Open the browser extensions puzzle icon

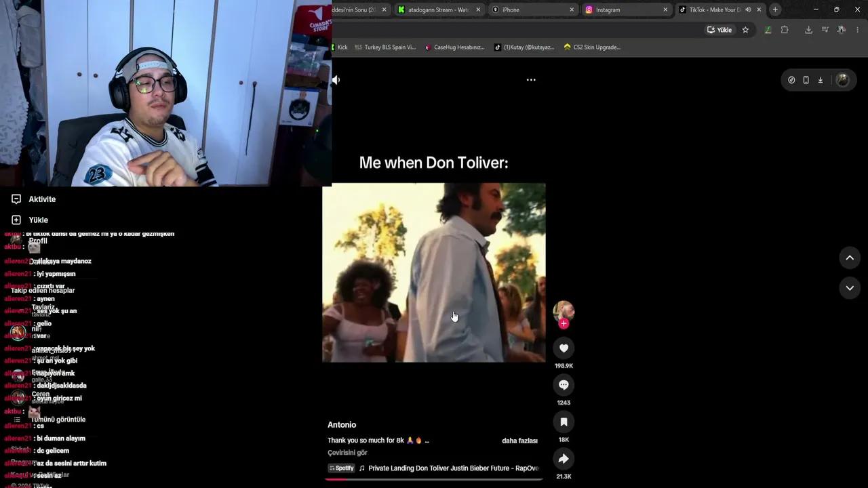click(785, 30)
